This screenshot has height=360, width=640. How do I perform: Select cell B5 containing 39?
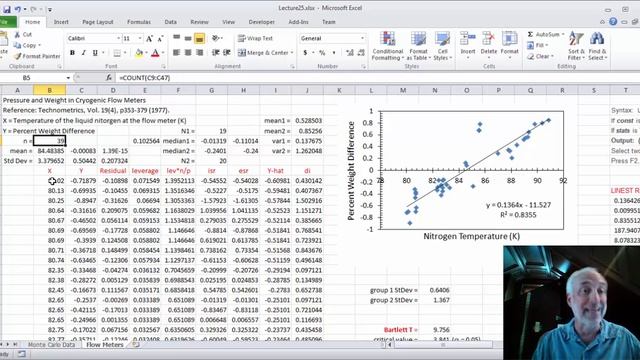[49, 141]
